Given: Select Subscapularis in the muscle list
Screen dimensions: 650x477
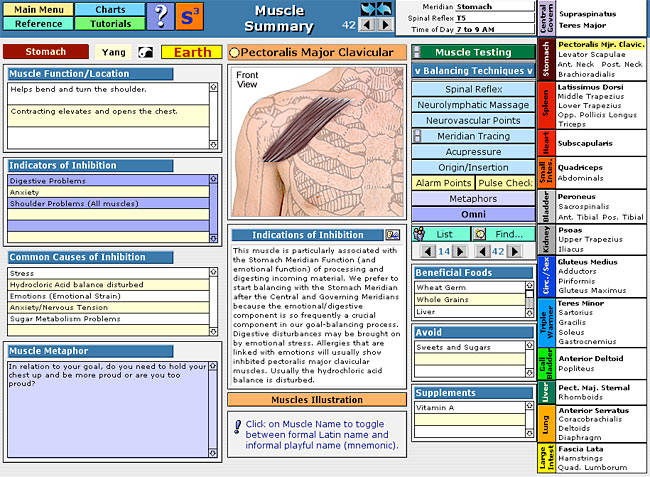Looking at the screenshot, I should point(585,143).
